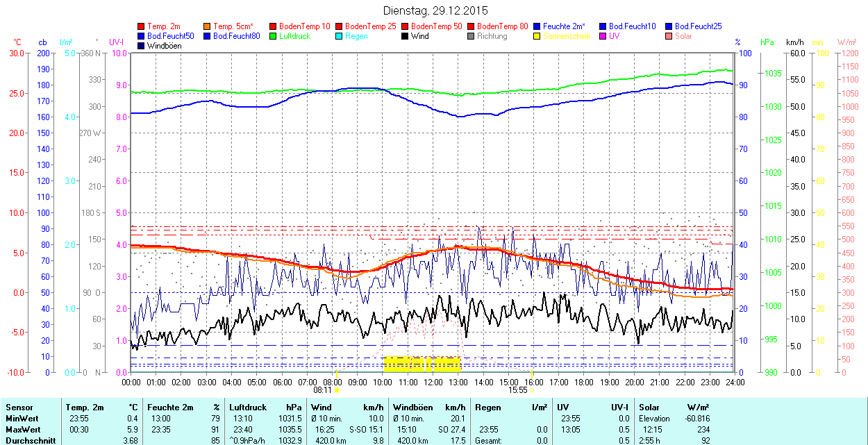Select the BodenTemp 25 legend color box
The image size is (868, 445).
coord(339,26)
